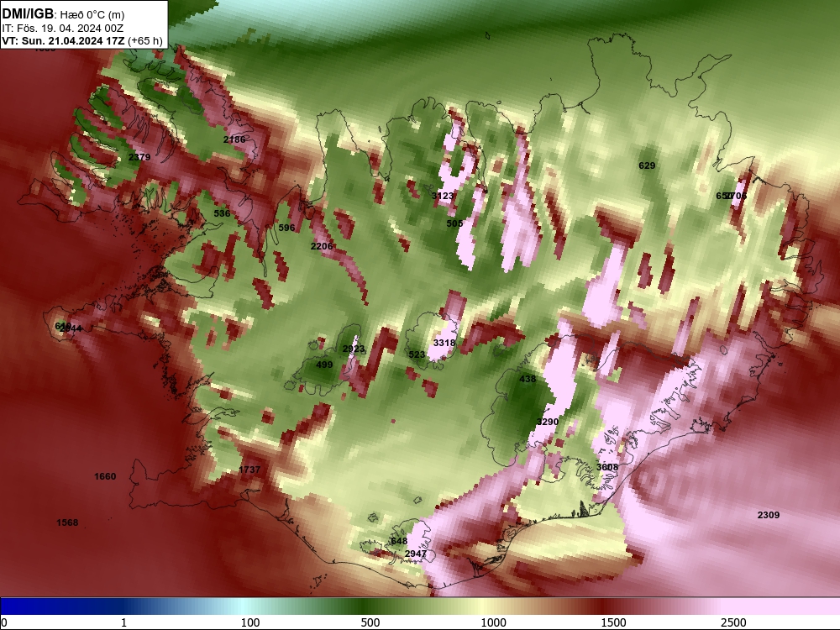Click the map value 2923
840x630 pixels.
[354, 349]
